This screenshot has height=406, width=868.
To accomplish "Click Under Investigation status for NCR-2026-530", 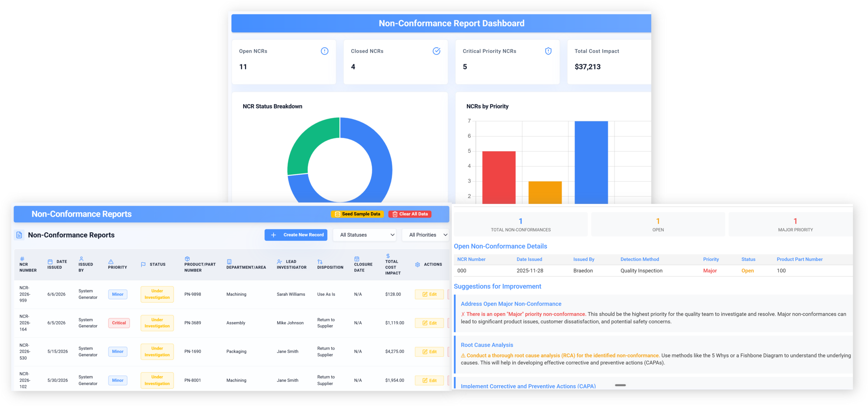I will pyautogui.click(x=157, y=352).
